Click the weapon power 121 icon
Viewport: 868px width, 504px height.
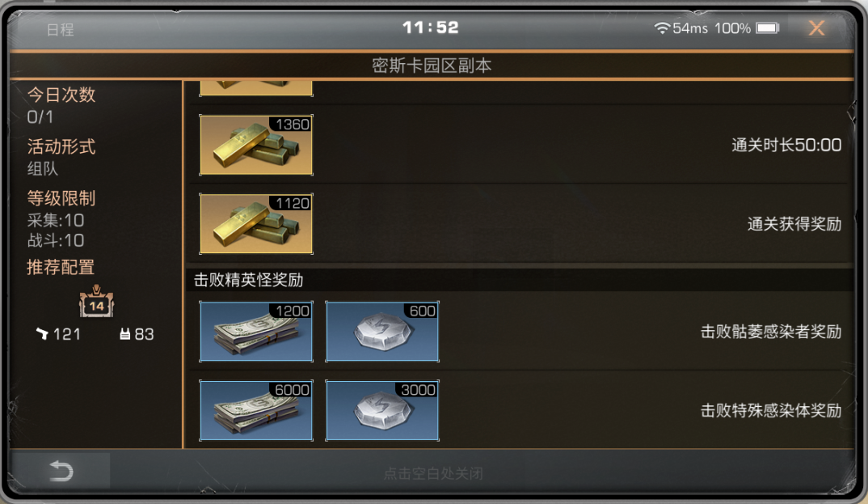[x=43, y=333]
